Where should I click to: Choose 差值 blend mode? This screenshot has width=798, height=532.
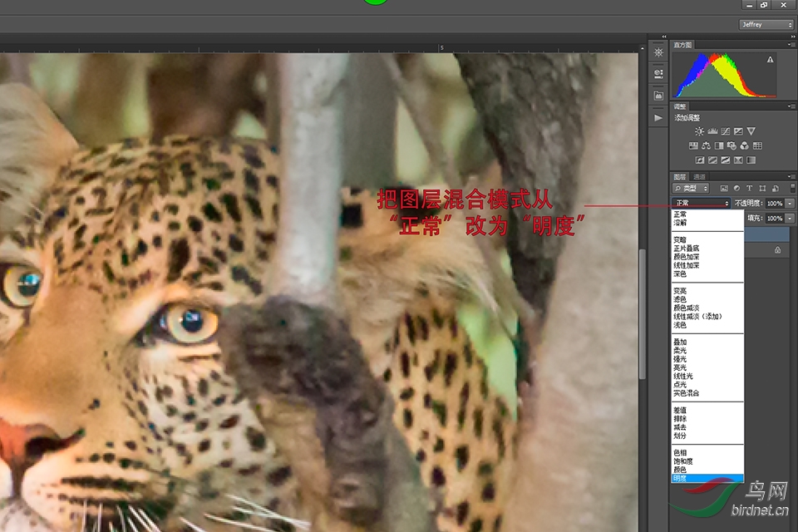pos(707,411)
